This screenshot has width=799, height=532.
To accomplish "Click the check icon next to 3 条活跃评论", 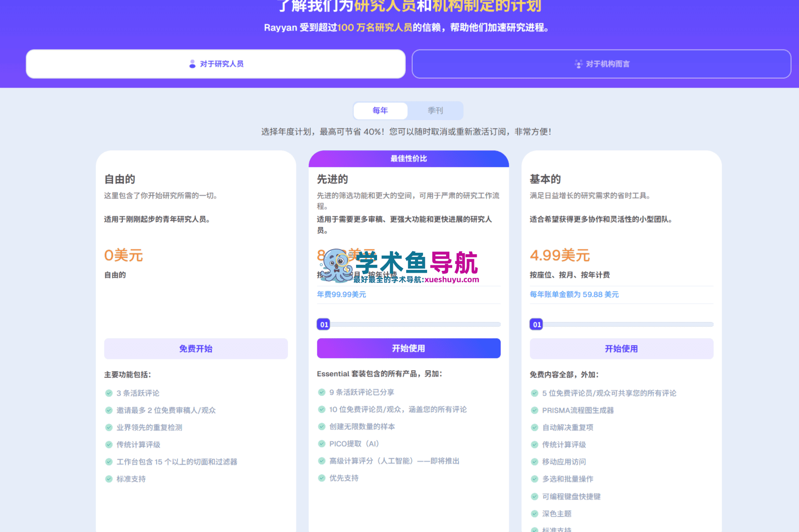I will tap(109, 393).
